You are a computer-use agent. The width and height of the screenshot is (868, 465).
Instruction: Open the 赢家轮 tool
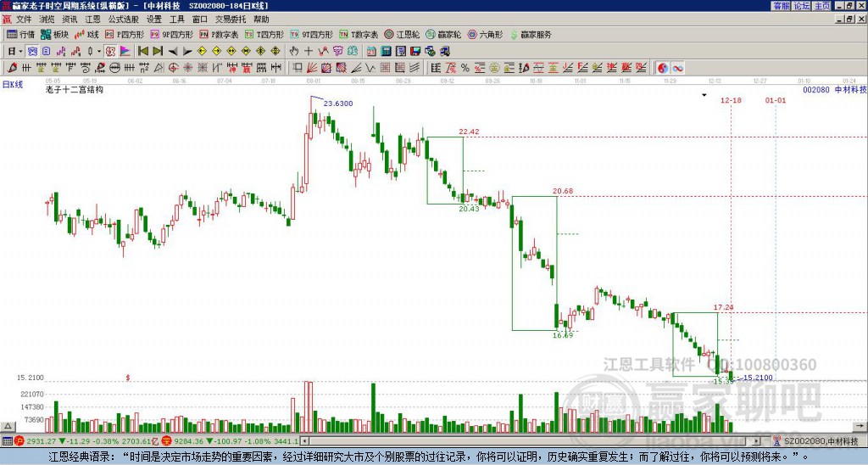tap(443, 34)
